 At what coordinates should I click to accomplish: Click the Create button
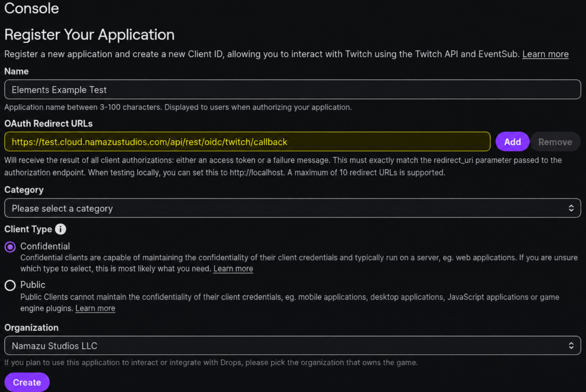tap(27, 382)
